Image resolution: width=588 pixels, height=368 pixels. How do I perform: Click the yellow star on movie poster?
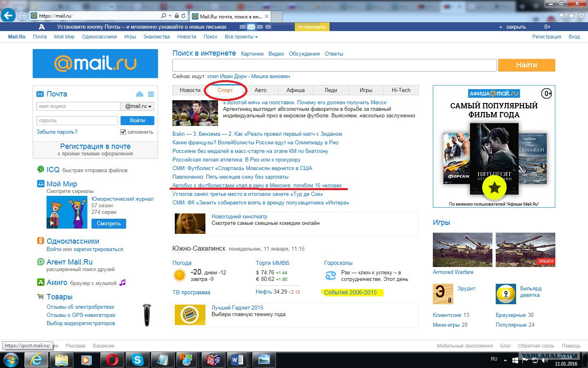point(494,188)
